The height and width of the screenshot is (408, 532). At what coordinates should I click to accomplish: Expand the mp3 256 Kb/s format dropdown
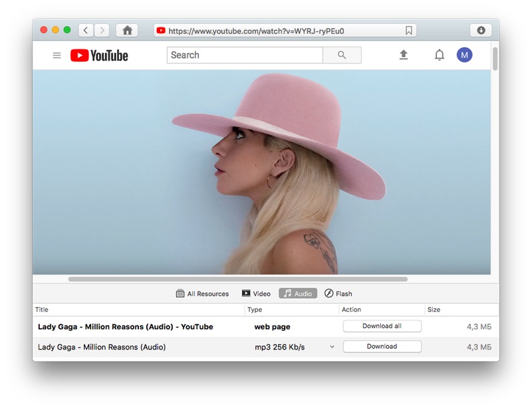tap(332, 347)
